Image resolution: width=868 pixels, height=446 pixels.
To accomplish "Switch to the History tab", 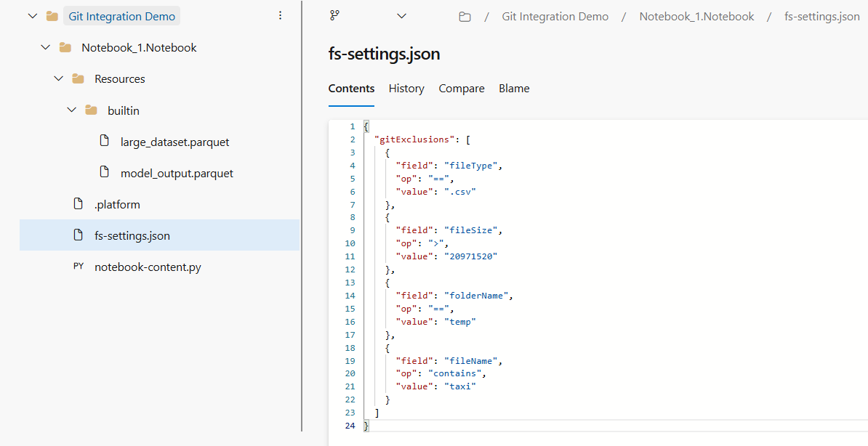I will tap(406, 89).
